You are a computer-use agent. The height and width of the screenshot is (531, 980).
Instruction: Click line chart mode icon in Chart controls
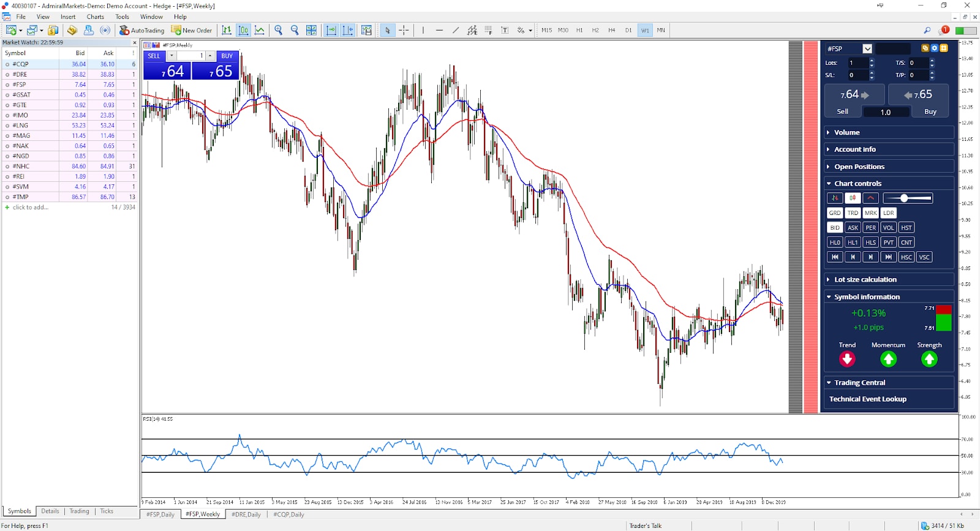pos(870,198)
